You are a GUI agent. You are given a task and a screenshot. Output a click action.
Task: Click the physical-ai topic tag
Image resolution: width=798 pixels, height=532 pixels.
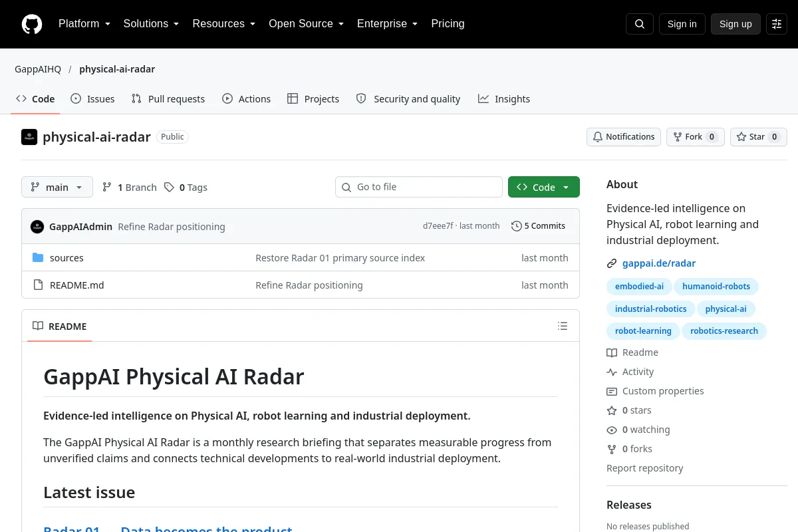coord(726,309)
